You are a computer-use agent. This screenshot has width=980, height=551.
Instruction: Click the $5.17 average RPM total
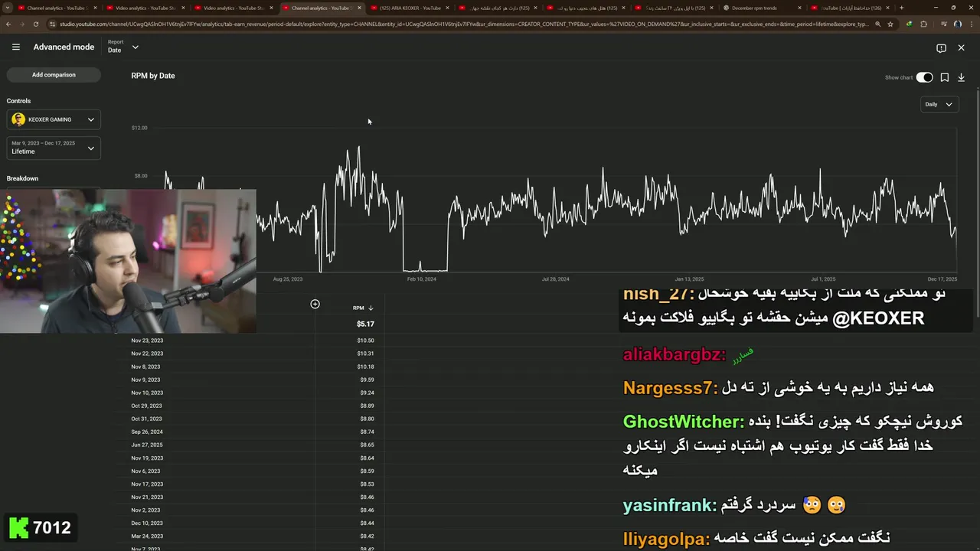pyautogui.click(x=365, y=324)
